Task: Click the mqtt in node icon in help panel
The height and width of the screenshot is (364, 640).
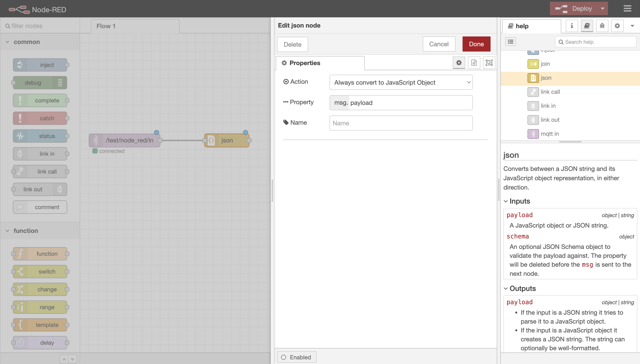Action: coord(533,134)
